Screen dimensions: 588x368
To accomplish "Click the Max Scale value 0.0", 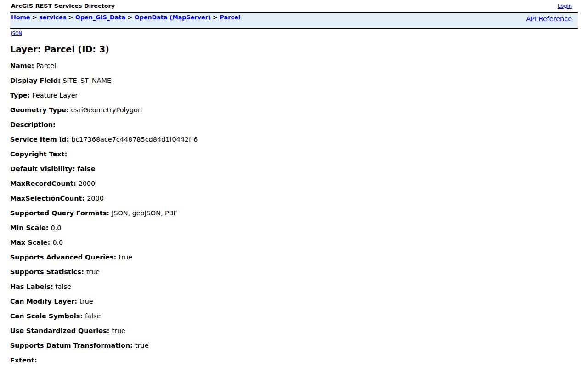I will (x=58, y=242).
